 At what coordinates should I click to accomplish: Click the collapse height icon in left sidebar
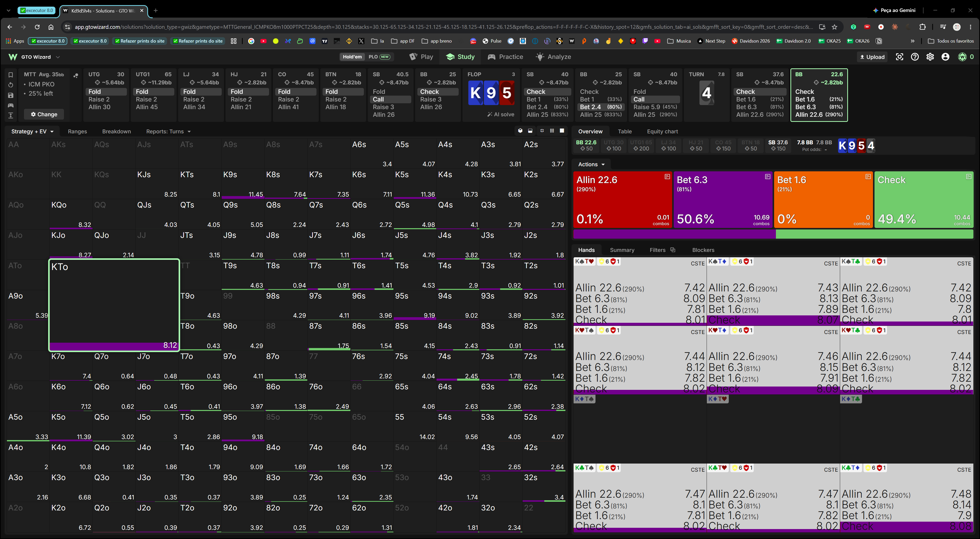(x=11, y=115)
